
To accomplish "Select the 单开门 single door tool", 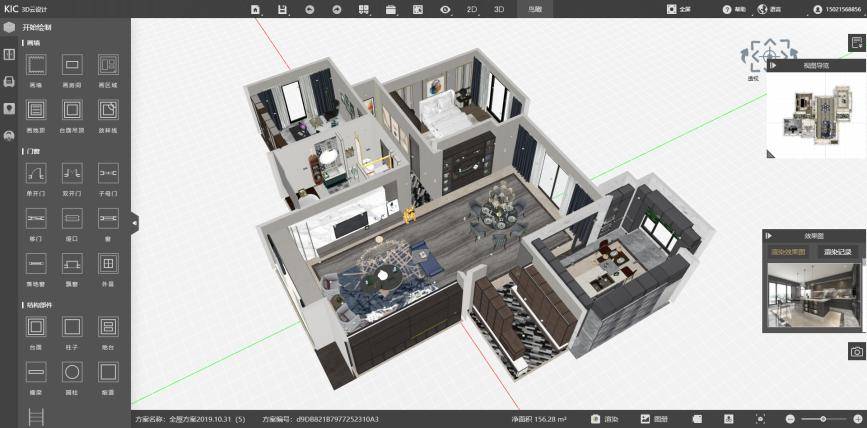I will pyautogui.click(x=36, y=179).
